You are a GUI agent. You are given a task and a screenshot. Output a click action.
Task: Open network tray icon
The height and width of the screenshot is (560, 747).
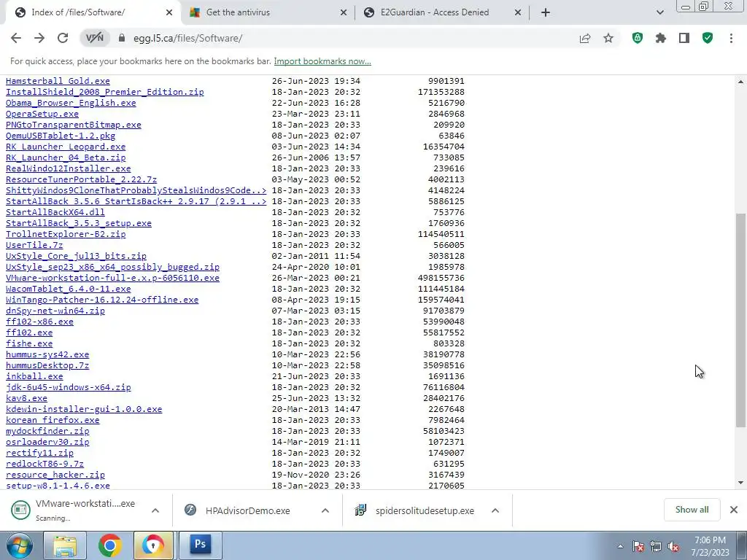(656, 547)
